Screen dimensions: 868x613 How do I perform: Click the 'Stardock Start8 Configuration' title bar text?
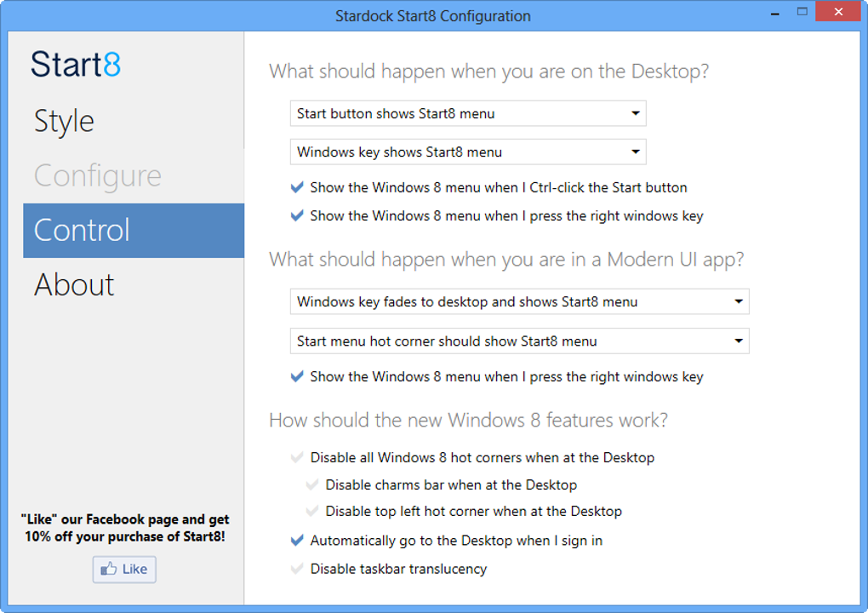[433, 16]
